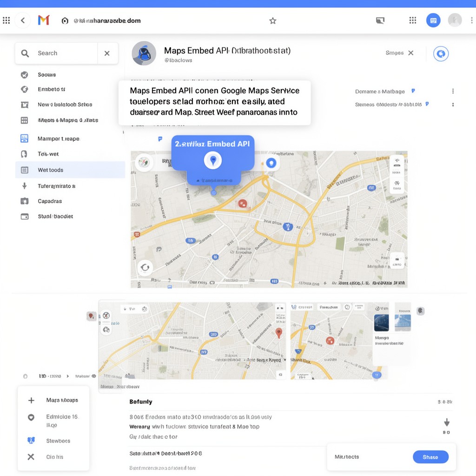Zoom in with map plus control

[x=397, y=160]
